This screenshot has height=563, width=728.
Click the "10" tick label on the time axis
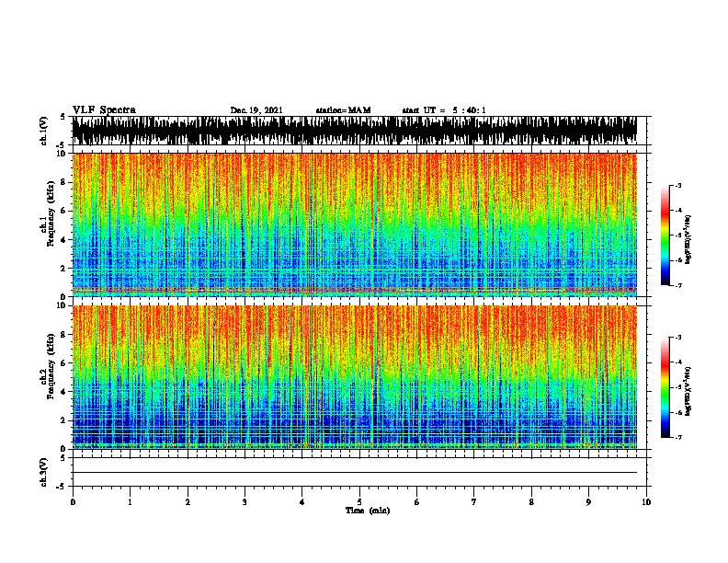coord(646,502)
